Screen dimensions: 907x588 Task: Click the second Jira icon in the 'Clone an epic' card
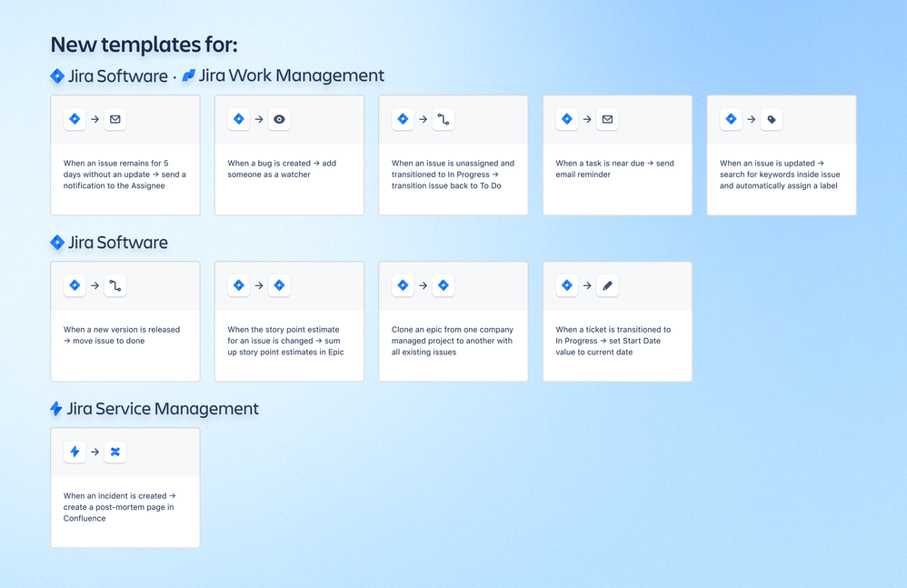click(x=444, y=285)
